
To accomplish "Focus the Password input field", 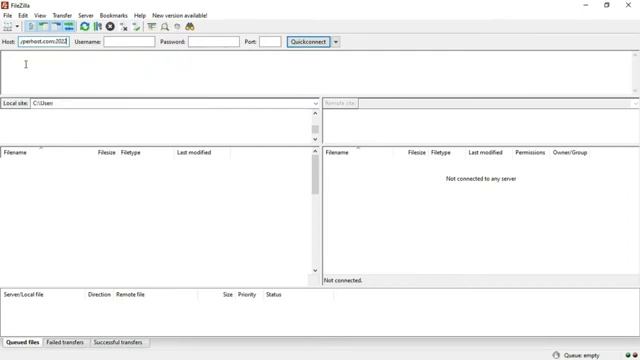I will point(214,42).
